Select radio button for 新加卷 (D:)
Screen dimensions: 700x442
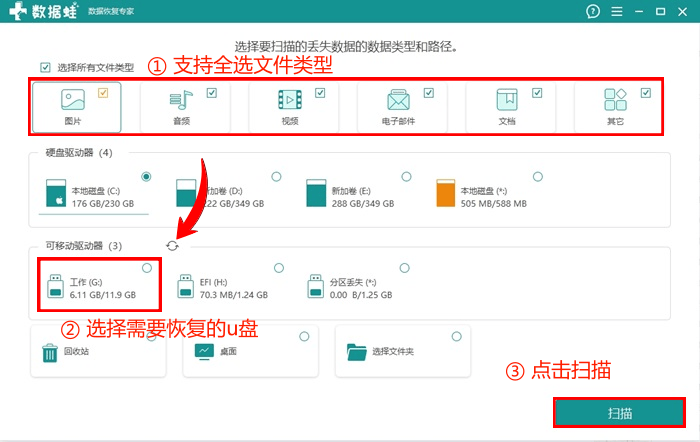pos(276,177)
